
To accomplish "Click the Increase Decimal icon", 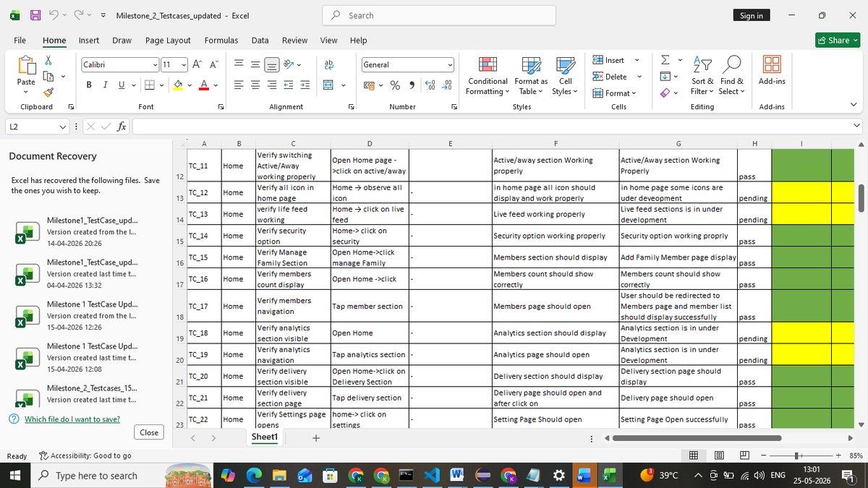I will point(430,85).
